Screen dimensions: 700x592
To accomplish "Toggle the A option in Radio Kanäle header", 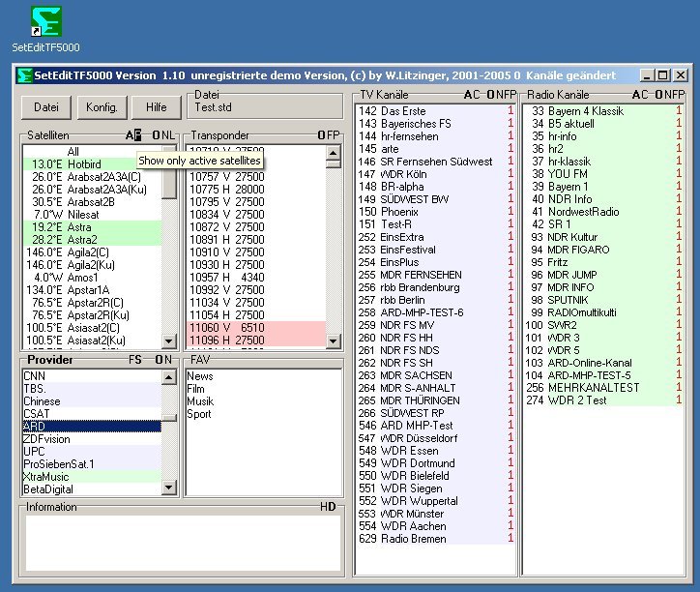I will point(636,95).
